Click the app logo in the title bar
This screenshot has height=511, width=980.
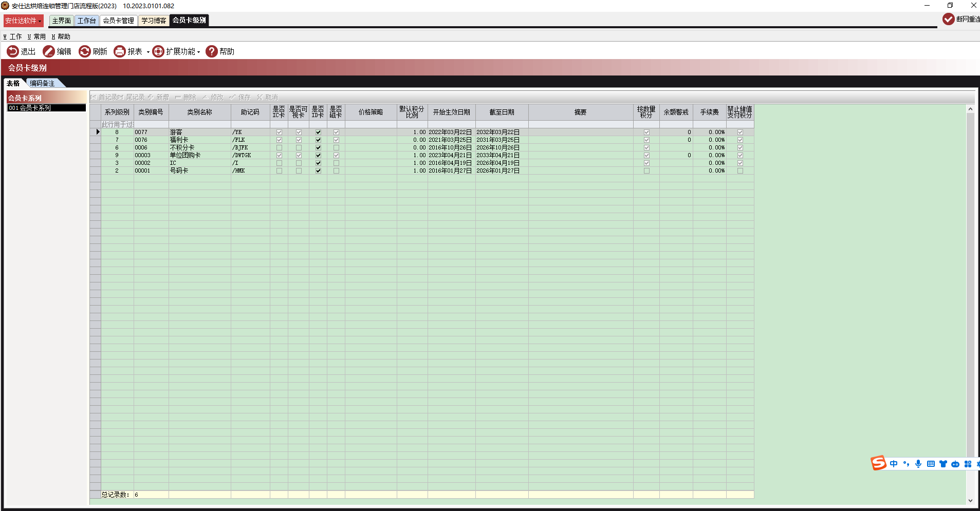click(5, 6)
